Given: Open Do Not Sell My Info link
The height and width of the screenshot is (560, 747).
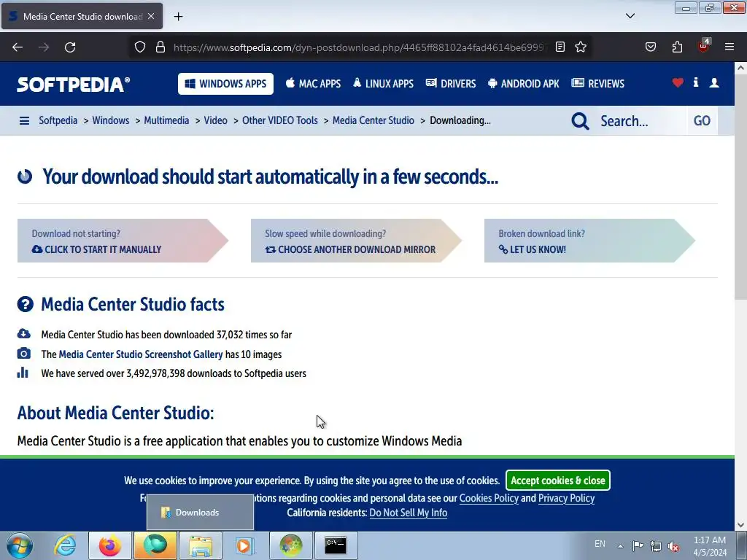Looking at the screenshot, I should 409,513.
